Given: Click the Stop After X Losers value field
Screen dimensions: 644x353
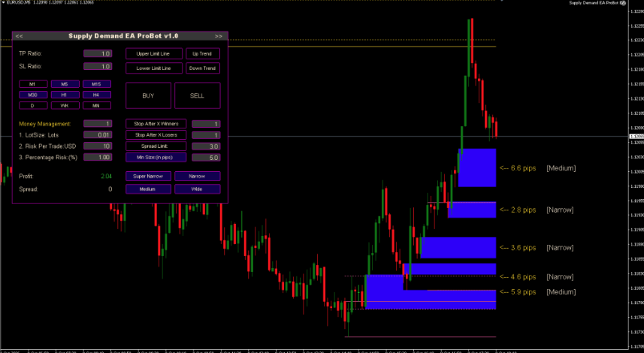Looking at the screenshot, I should pyautogui.click(x=206, y=135).
